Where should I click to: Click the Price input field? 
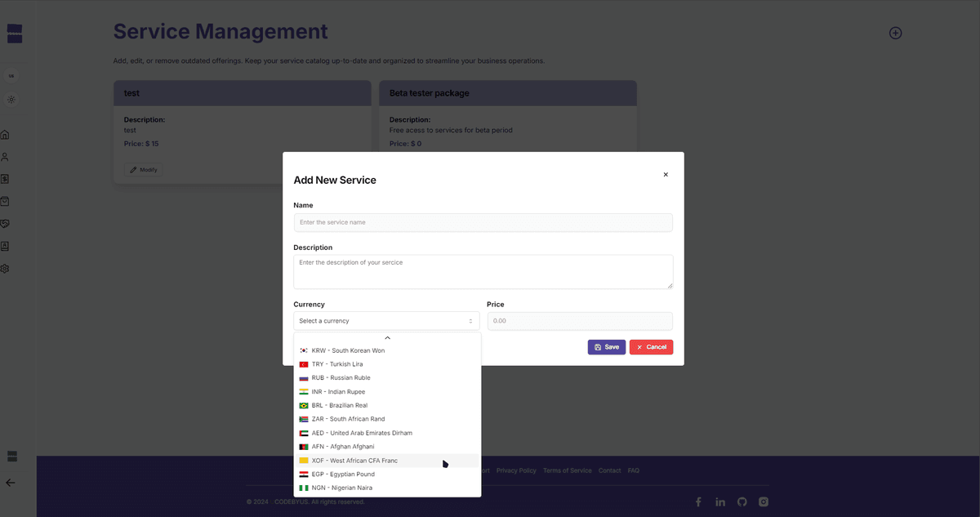pos(580,321)
